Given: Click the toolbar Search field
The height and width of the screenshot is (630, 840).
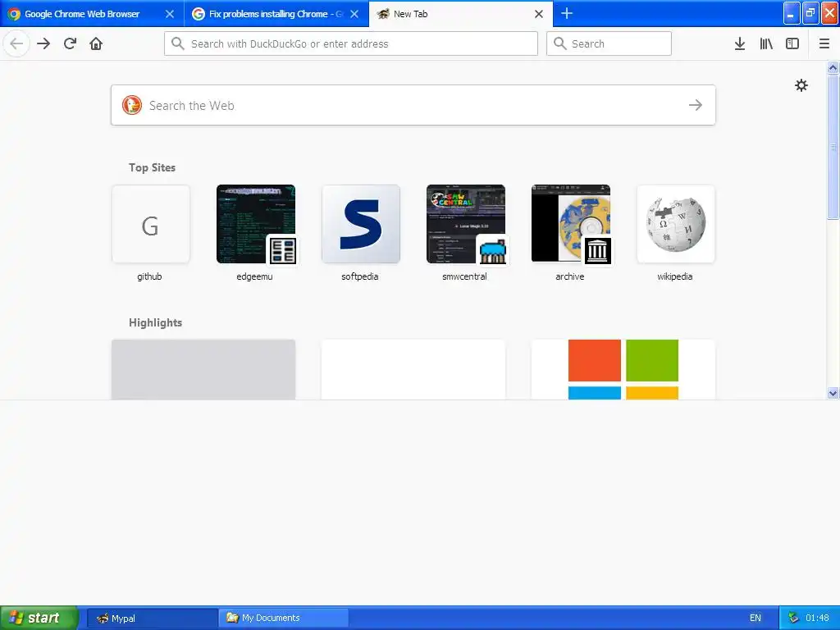Looking at the screenshot, I should point(609,43).
